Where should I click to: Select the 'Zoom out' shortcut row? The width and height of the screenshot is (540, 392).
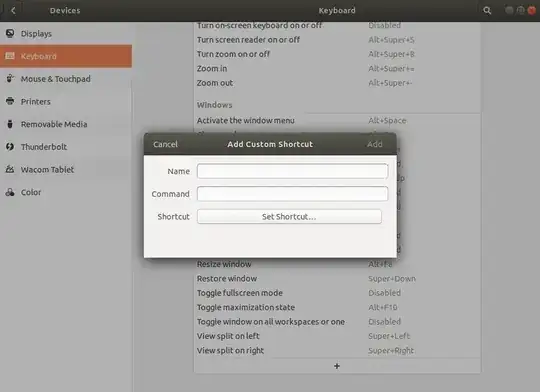[x=337, y=83]
